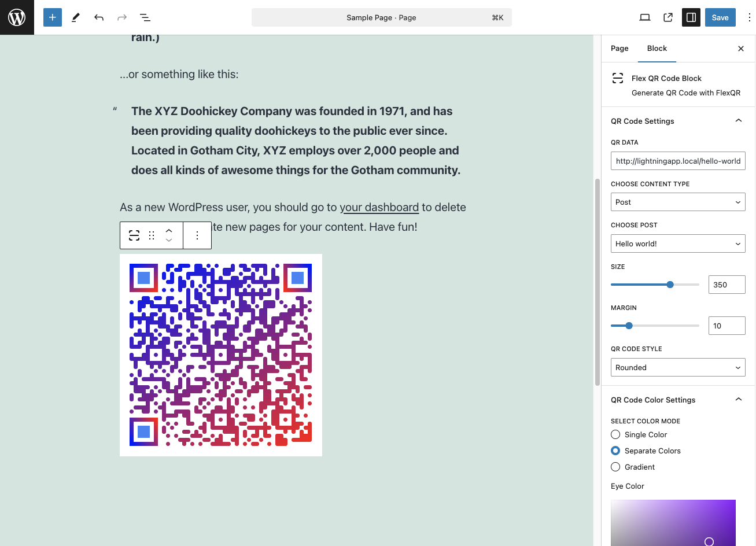This screenshot has width=756, height=546.
Task: Redo the last undone change
Action: (122, 17)
